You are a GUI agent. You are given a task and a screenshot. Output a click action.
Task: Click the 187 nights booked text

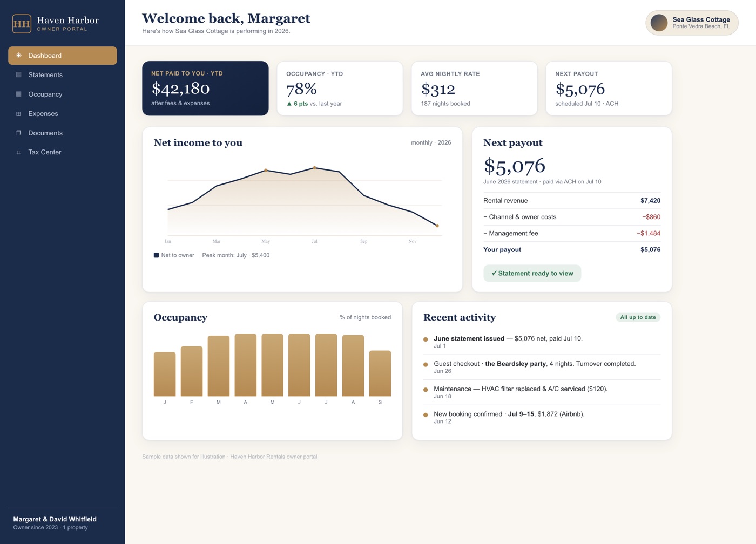click(x=446, y=104)
